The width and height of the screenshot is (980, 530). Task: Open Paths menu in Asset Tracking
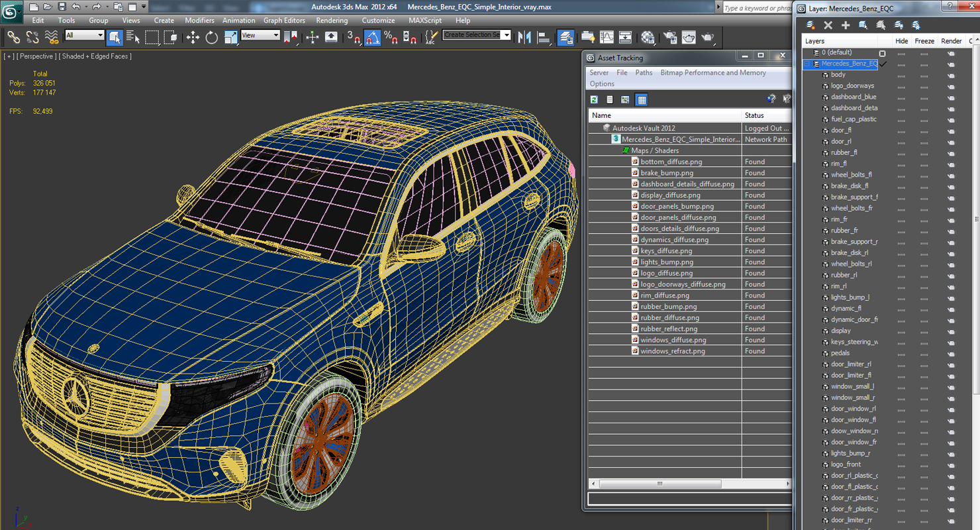644,73
